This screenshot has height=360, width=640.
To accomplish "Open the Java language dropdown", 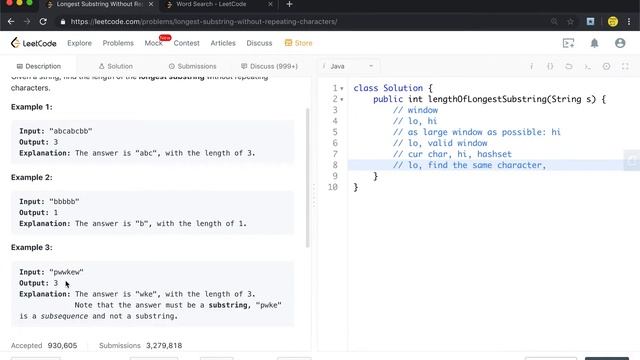I will [x=348, y=66].
